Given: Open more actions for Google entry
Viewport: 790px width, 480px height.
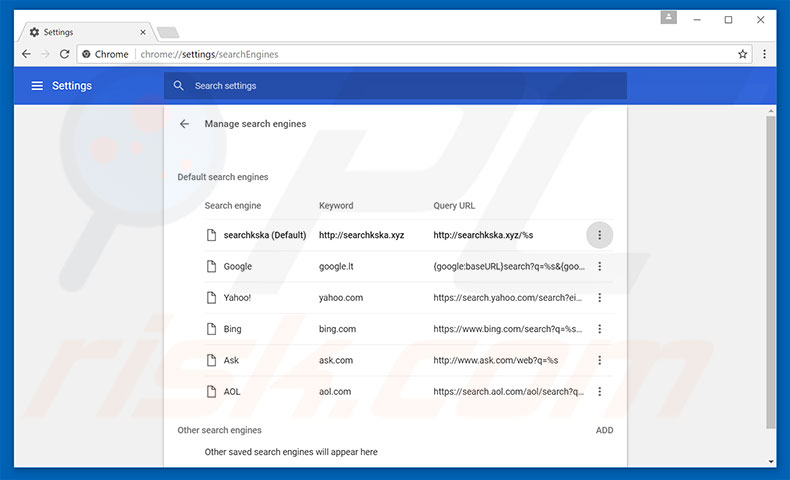Looking at the screenshot, I should [600, 266].
